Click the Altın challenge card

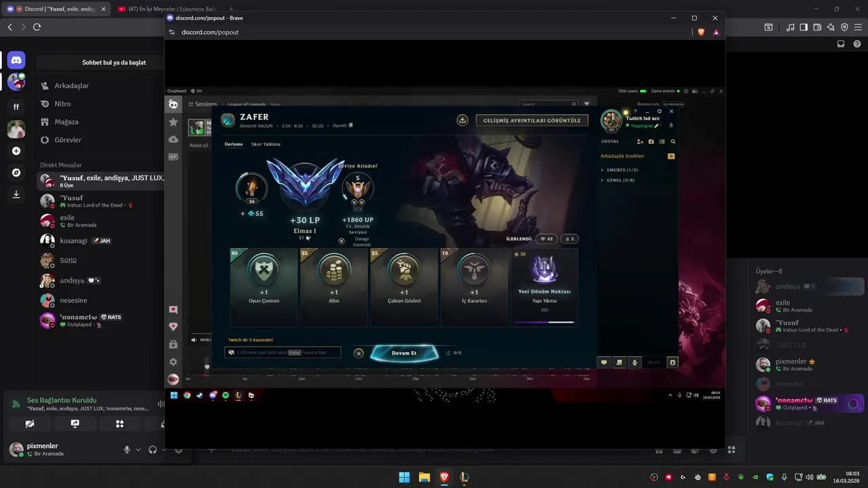click(334, 287)
